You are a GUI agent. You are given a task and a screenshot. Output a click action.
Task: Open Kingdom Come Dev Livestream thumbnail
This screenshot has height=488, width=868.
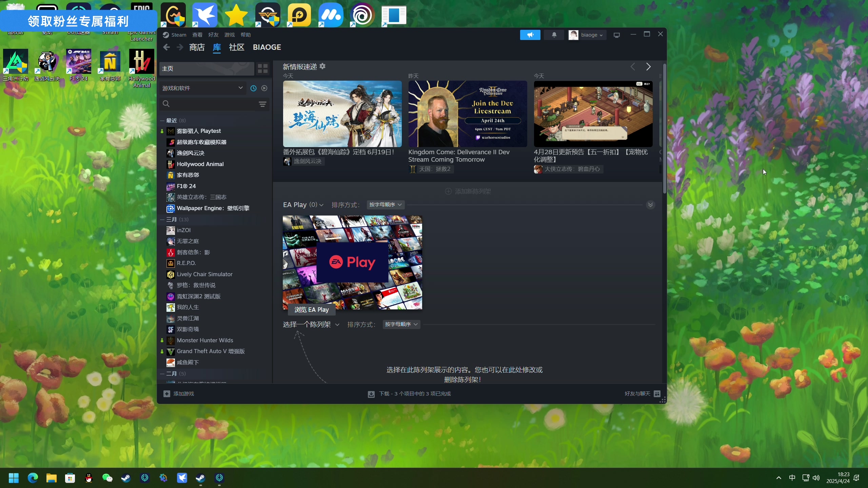coord(468,114)
